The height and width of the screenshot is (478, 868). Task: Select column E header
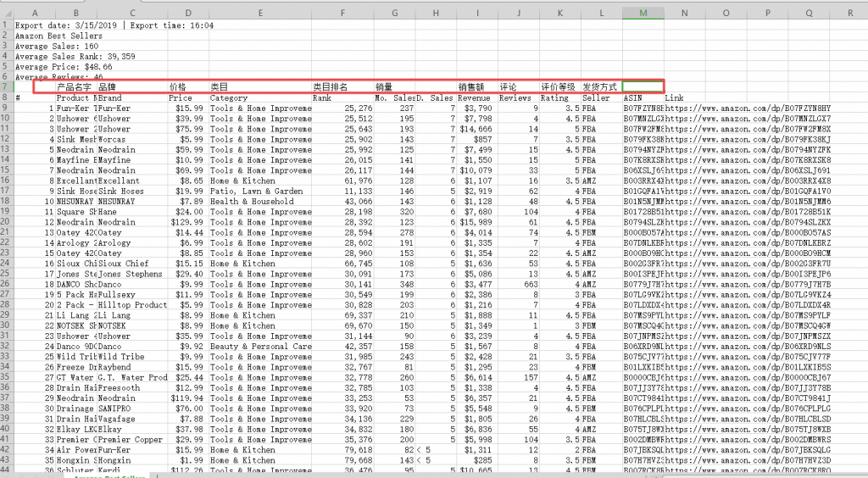click(260, 13)
